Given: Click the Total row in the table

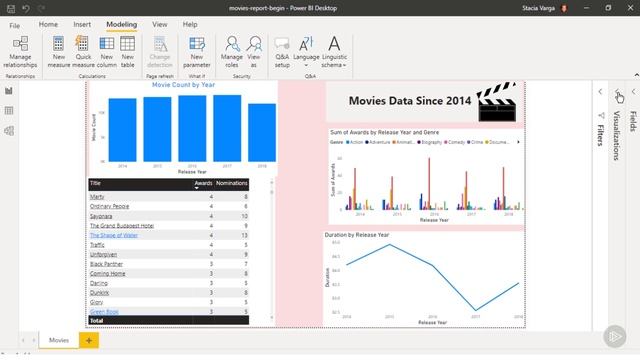Looking at the screenshot, I should [x=169, y=320].
